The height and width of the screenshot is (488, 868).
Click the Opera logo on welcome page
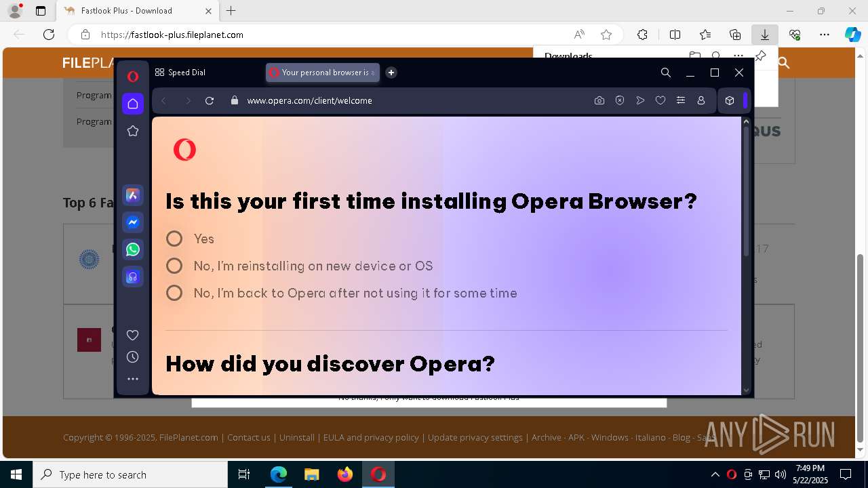click(184, 149)
